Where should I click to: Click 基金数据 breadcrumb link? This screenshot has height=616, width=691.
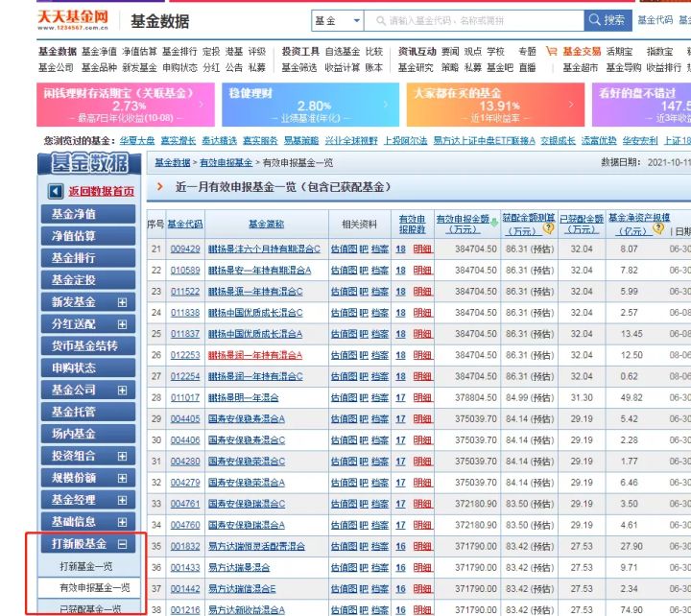173,162
